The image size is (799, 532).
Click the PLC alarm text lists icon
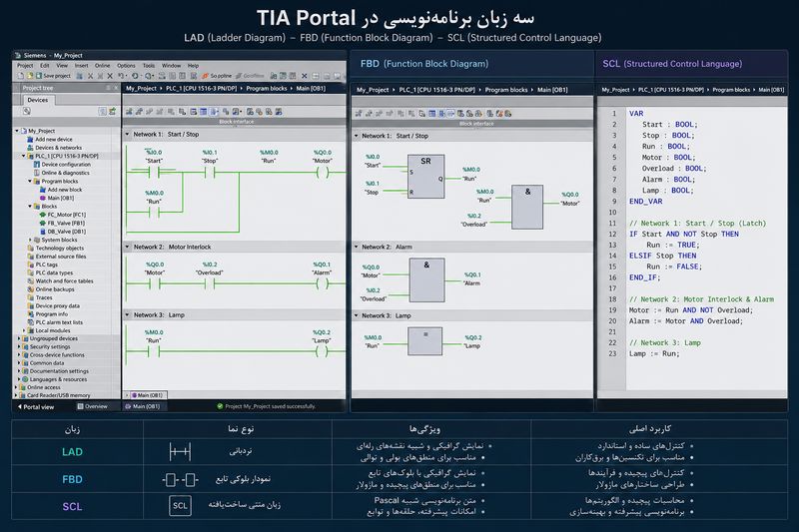point(31,322)
